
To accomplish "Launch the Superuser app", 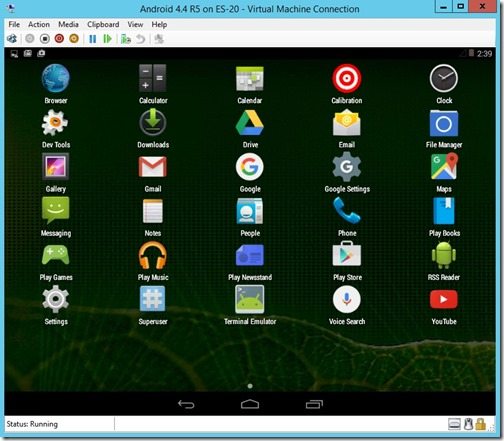I will pyautogui.click(x=153, y=299).
